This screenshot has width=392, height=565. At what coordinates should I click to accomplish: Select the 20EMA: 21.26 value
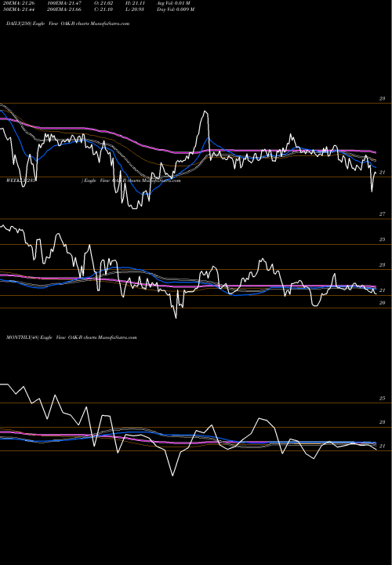coord(19,3)
